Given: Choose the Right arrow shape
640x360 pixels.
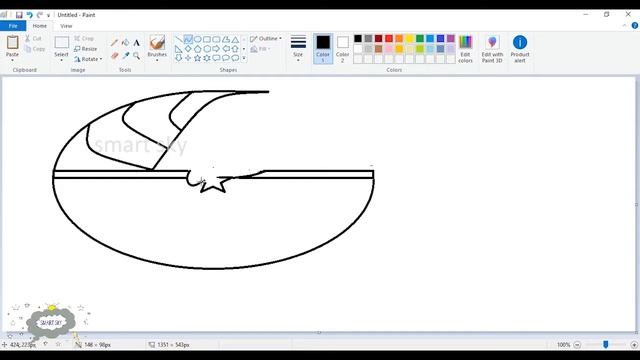Looking at the screenshot, I should (216, 49).
